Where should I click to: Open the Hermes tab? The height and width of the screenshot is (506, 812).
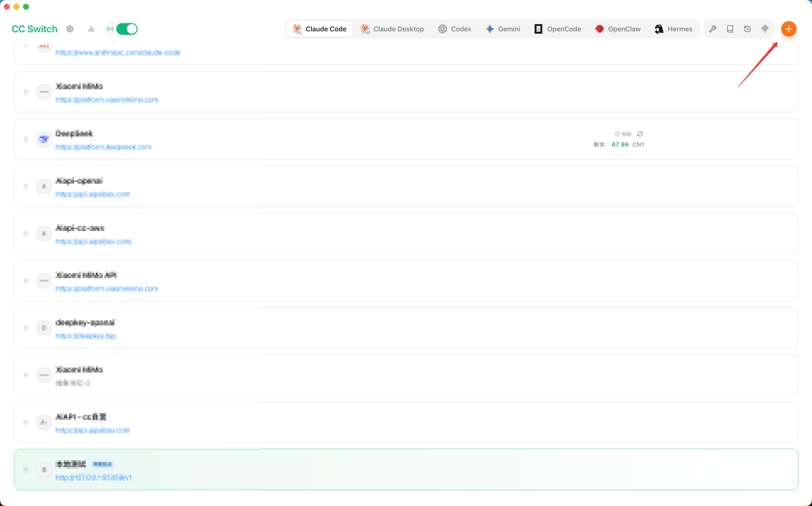click(x=673, y=29)
